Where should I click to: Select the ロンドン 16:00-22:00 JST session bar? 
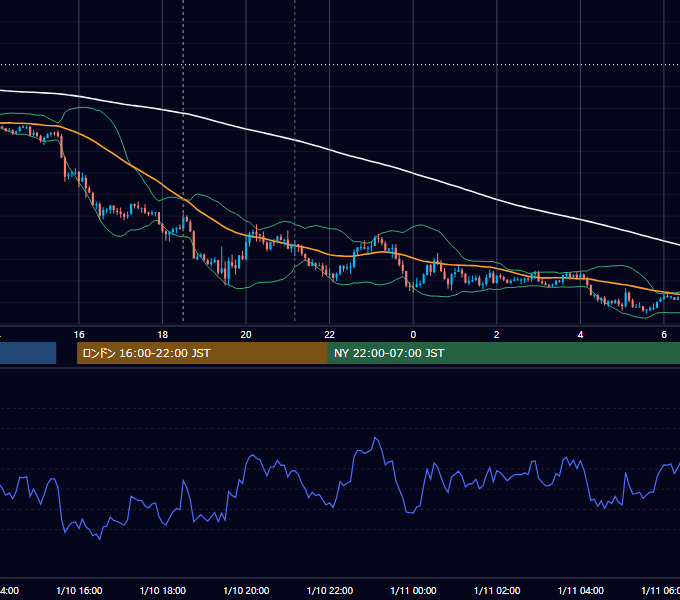coord(202,353)
